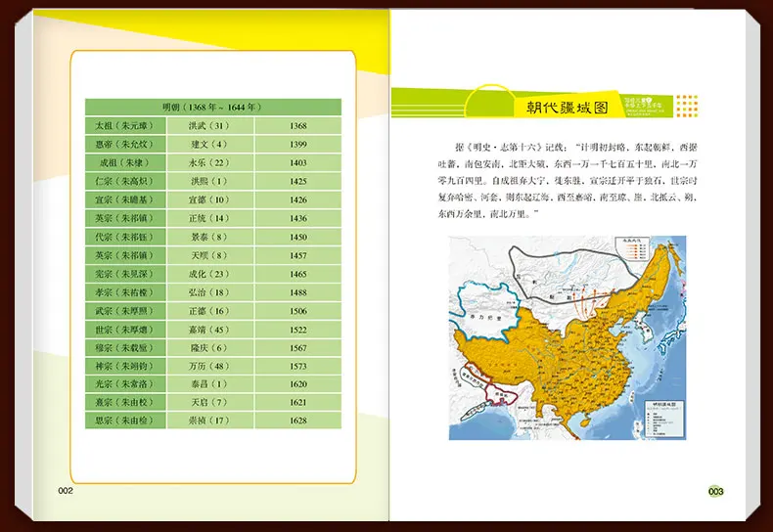Select the cell 仁宗（朱高炽）
This screenshot has height=532, width=773.
click(125, 181)
